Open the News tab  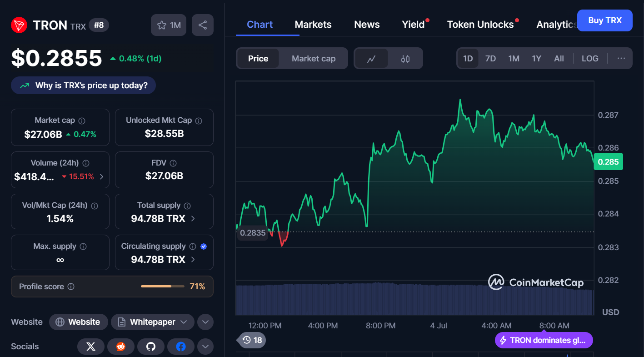pyautogui.click(x=367, y=25)
